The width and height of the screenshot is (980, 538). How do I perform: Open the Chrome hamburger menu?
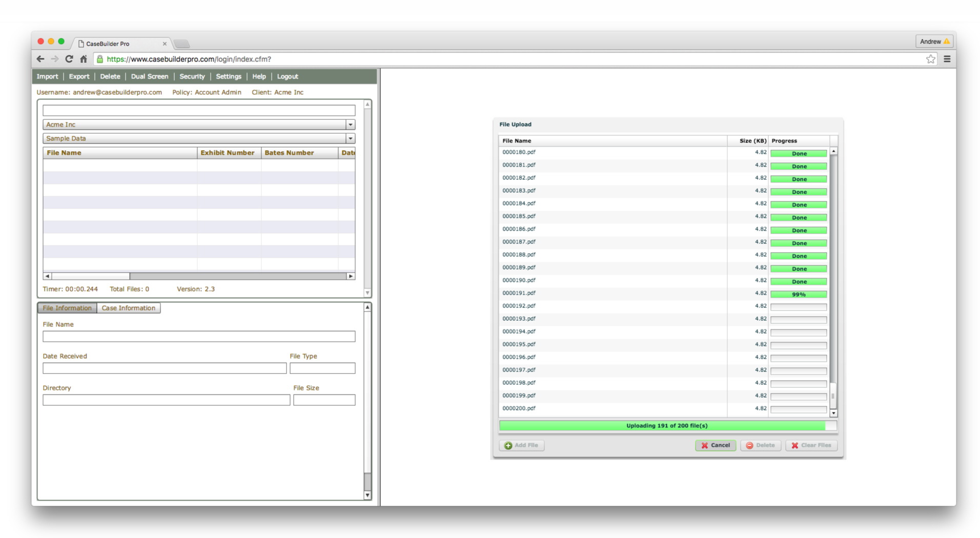point(947,59)
